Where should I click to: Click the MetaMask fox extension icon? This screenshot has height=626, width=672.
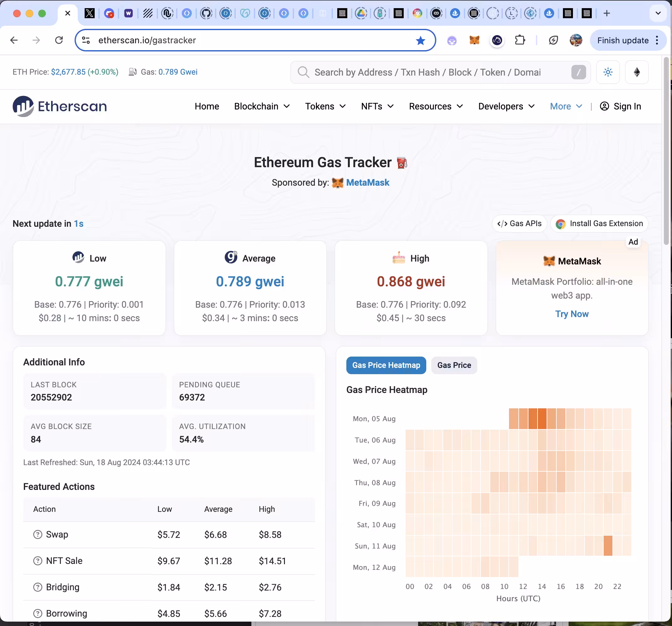(x=474, y=40)
